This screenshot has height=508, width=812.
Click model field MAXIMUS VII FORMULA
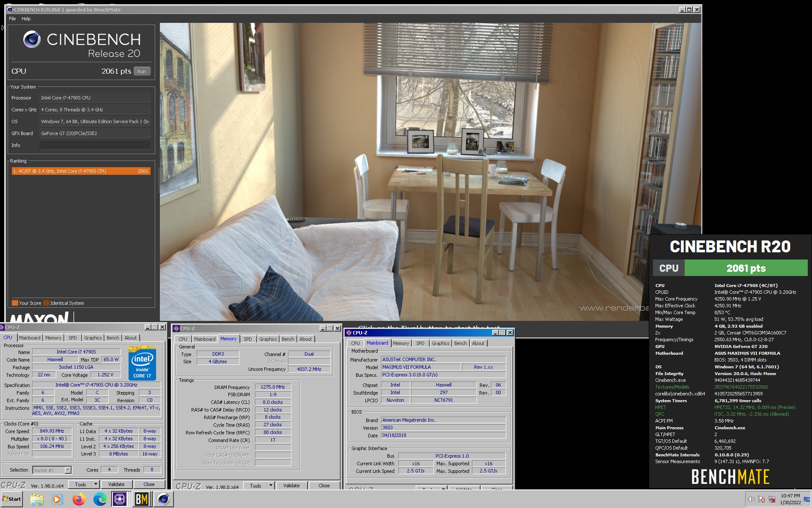point(420,367)
